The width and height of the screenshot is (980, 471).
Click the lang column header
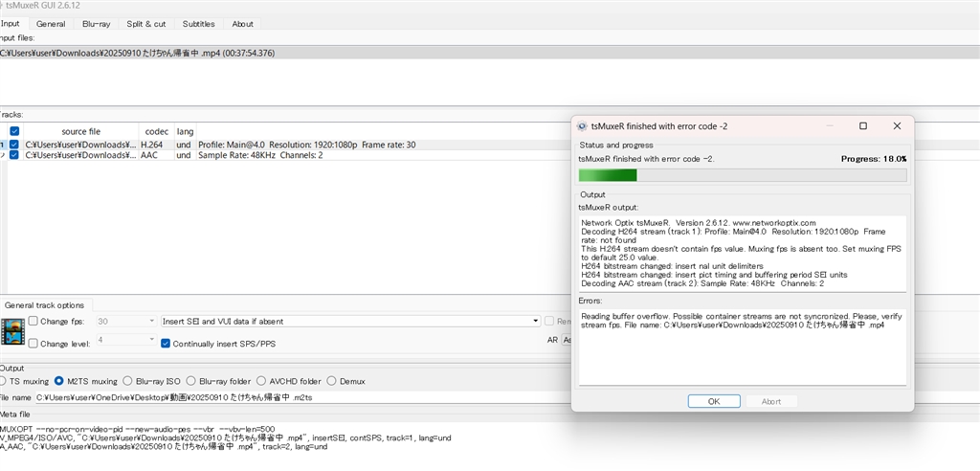pos(185,131)
